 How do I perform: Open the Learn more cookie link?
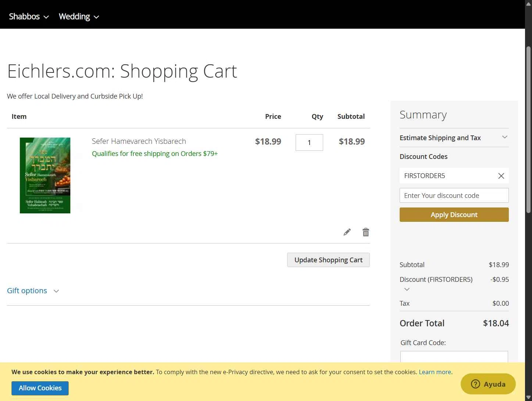(435, 372)
